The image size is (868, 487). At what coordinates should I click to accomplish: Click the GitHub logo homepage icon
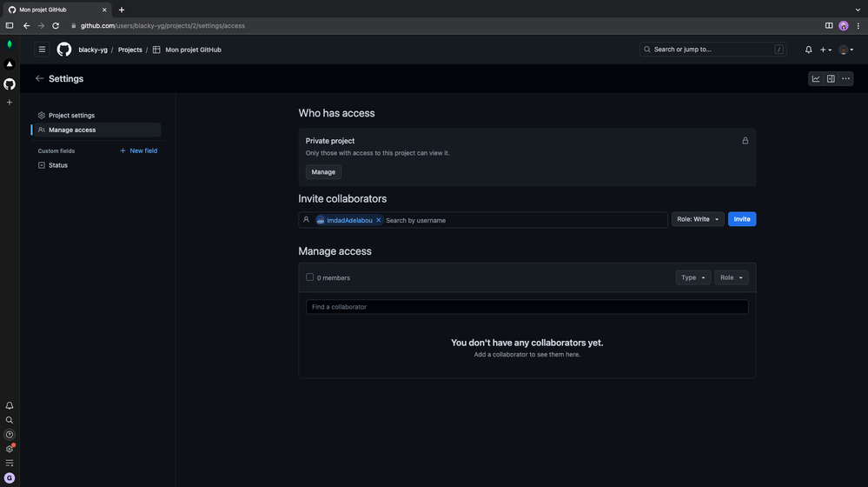(64, 50)
